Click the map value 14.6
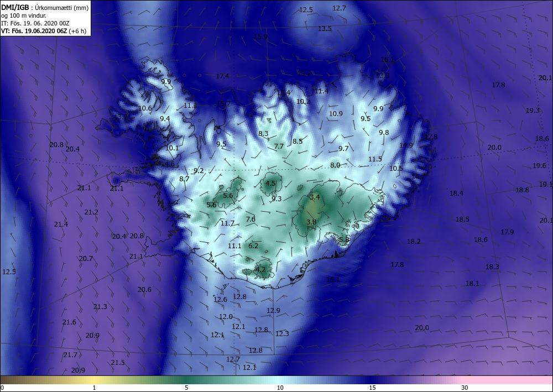 pos(168,164)
